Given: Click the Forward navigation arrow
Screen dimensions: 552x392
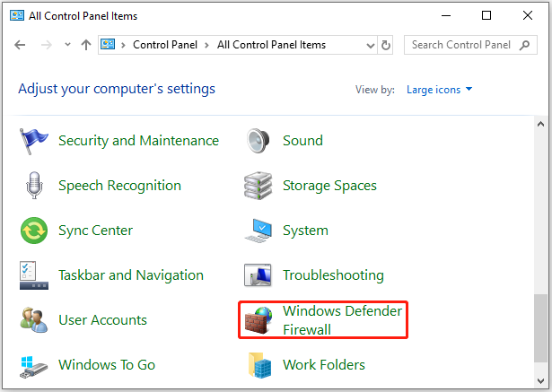Looking at the screenshot, I should 46,45.
